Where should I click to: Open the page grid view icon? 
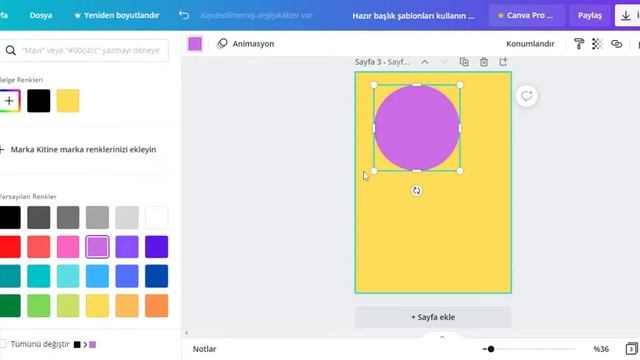[631, 349]
